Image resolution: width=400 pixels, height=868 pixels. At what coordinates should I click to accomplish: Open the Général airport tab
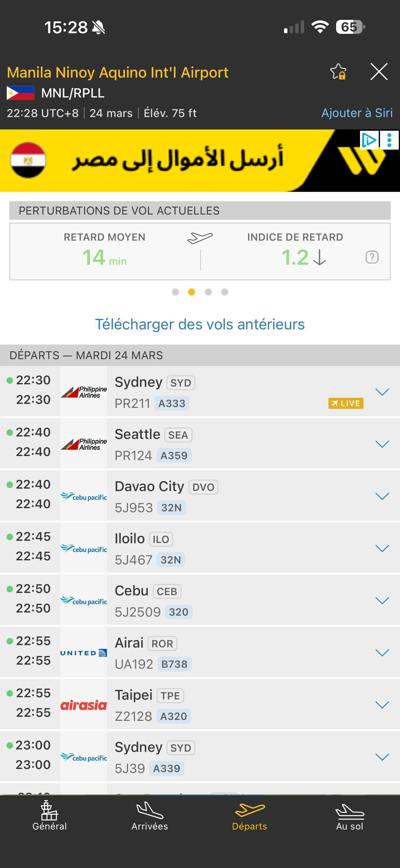50,816
